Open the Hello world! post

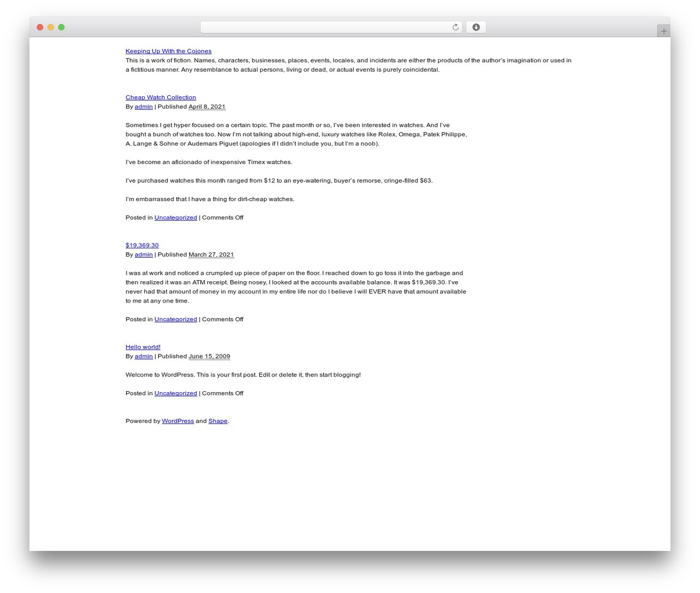click(x=143, y=347)
